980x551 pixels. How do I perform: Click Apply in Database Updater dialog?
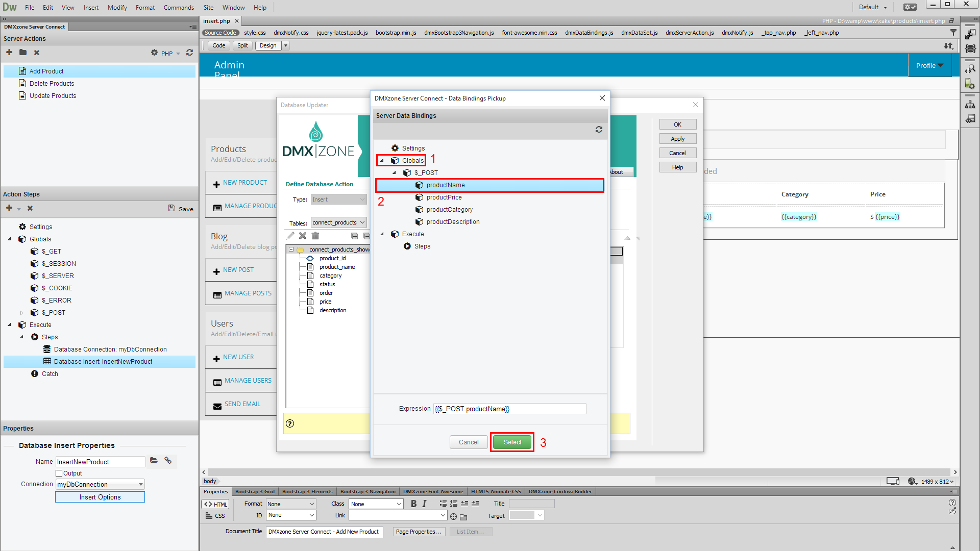pyautogui.click(x=677, y=139)
